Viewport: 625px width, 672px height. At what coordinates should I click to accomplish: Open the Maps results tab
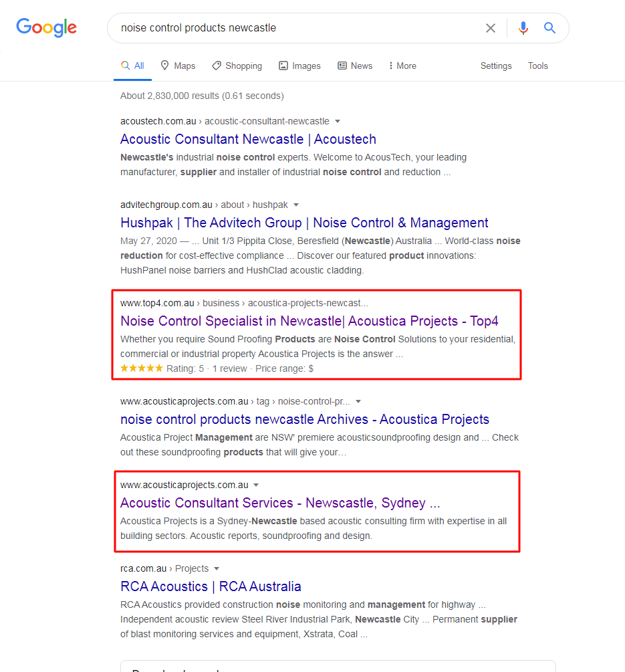(178, 66)
